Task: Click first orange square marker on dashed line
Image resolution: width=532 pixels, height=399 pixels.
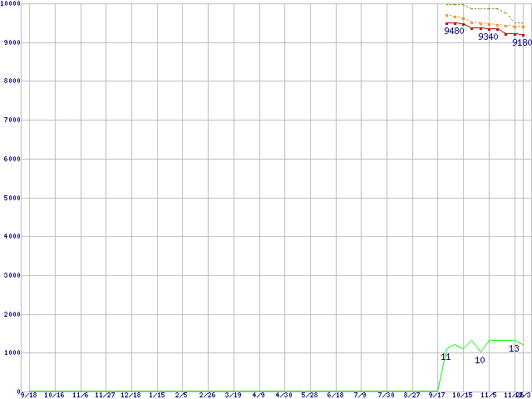Action: point(446,15)
